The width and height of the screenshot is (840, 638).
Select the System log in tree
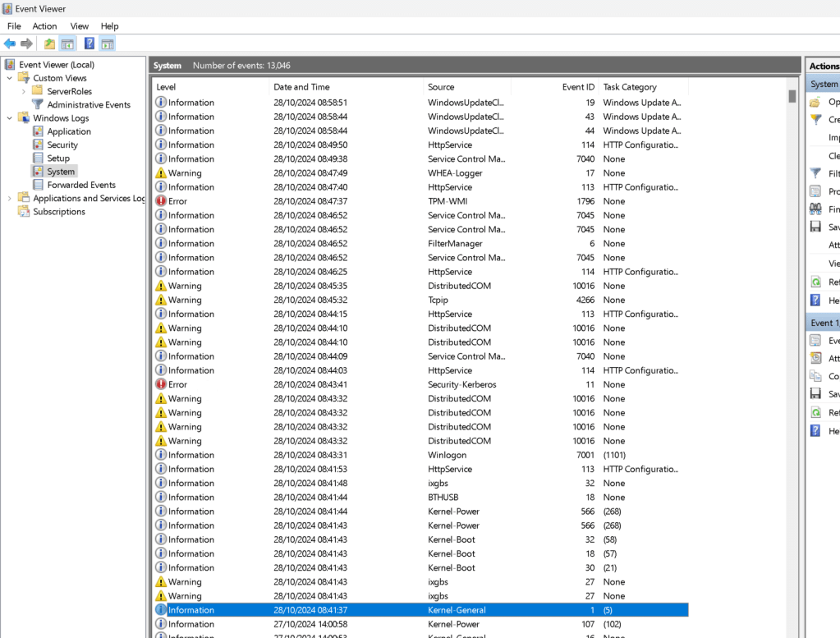[x=61, y=172]
